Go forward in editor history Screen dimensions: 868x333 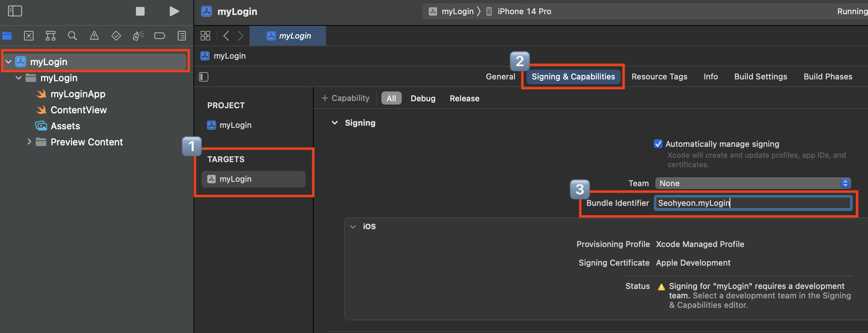pos(240,36)
